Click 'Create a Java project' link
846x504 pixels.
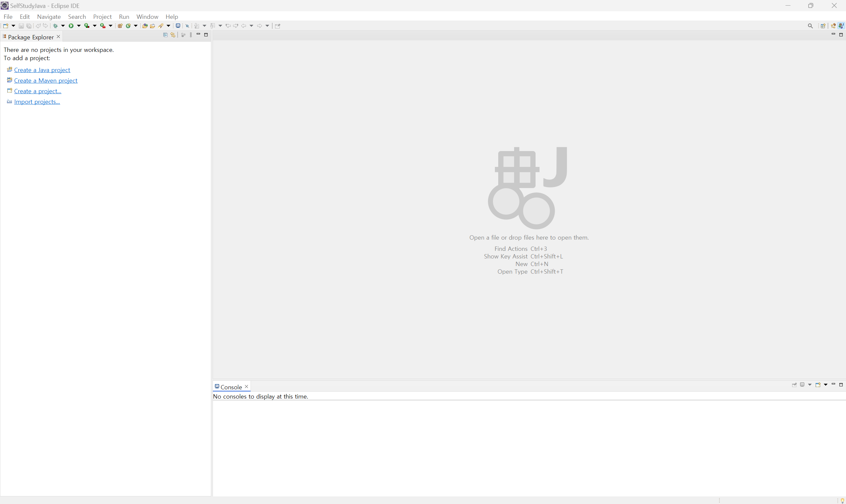[x=42, y=70]
